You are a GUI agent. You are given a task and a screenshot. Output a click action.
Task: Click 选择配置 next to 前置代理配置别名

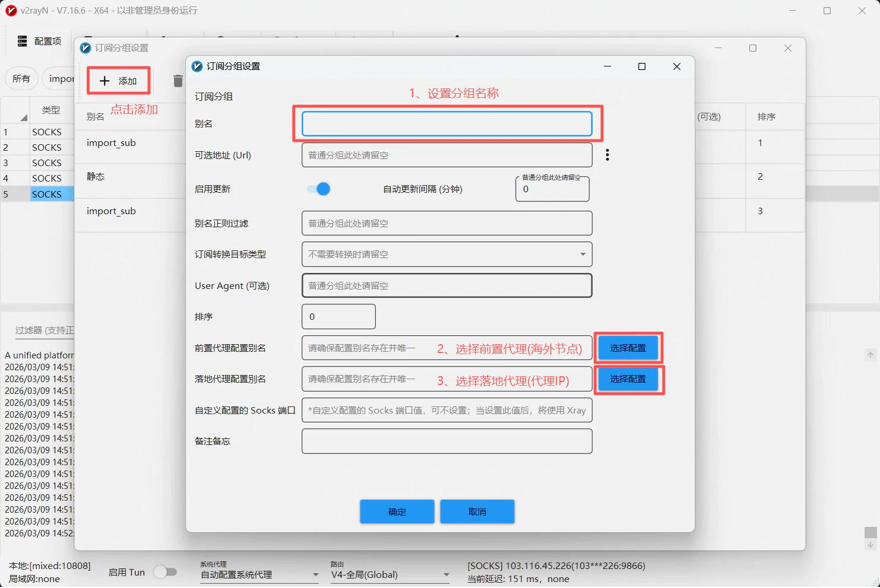628,348
